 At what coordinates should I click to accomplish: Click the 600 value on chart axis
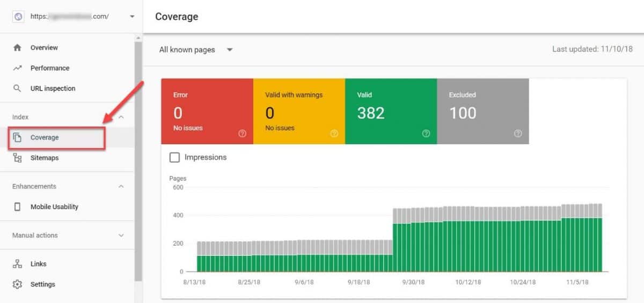coord(178,188)
